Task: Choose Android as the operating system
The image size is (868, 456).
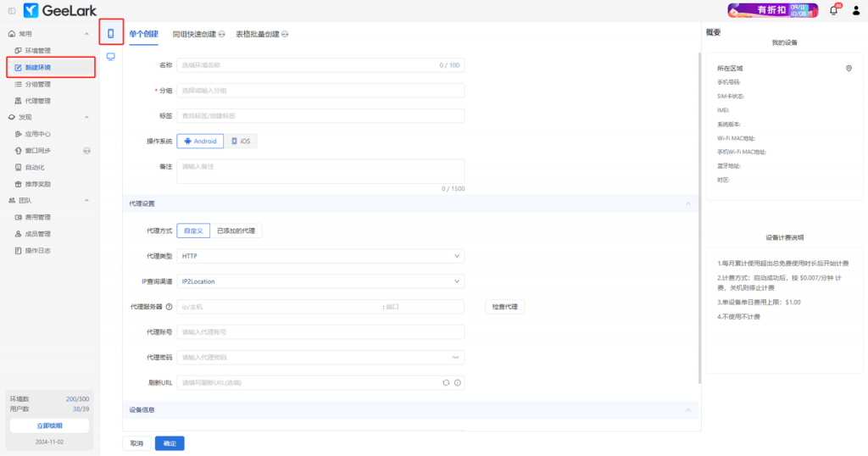Action: [x=200, y=142]
